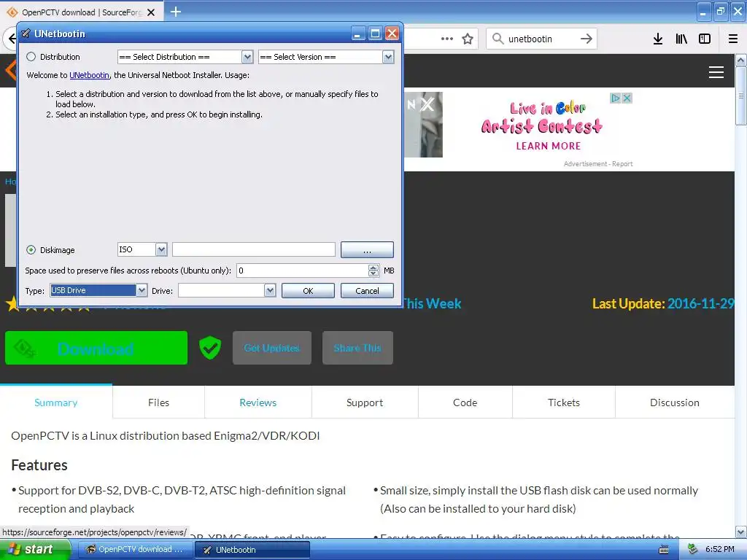Image resolution: width=747 pixels, height=560 pixels.
Task: Close the OpenPCTV download browser tab
Action: pos(151,12)
